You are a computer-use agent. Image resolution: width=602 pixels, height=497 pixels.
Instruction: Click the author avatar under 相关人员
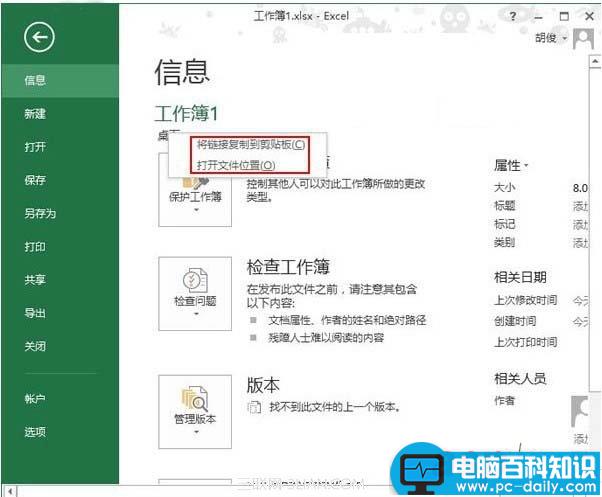point(580,412)
